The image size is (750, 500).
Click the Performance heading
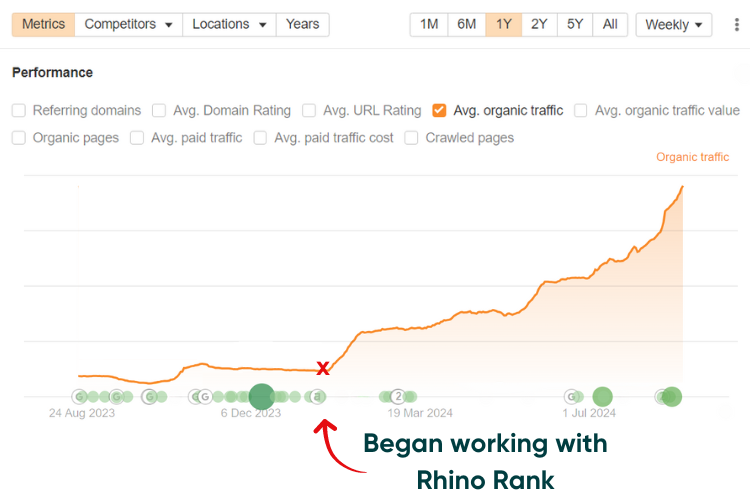point(53,73)
